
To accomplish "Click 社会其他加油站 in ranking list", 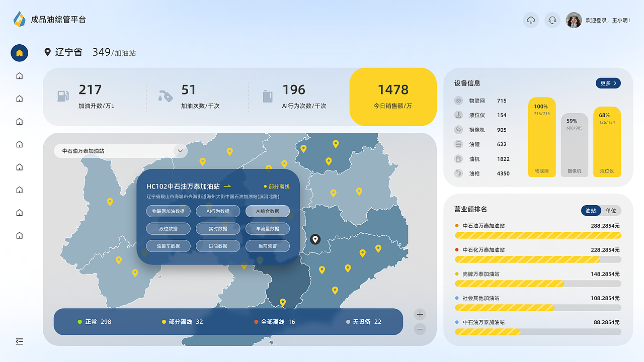I will click(480, 298).
